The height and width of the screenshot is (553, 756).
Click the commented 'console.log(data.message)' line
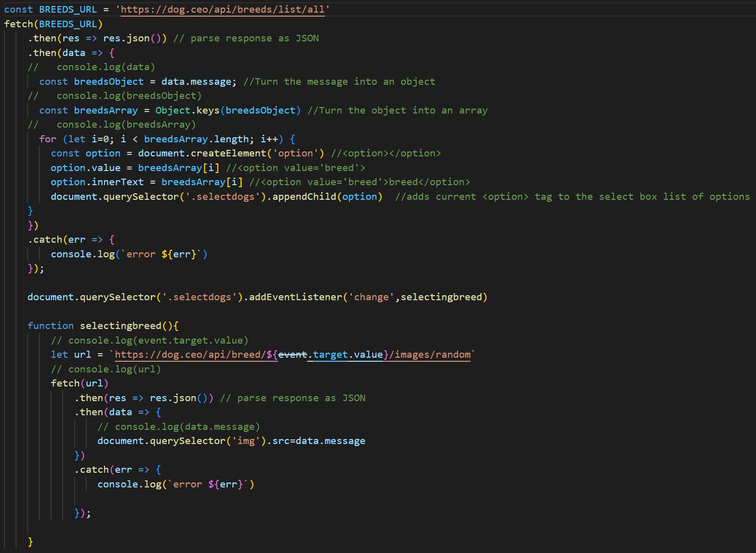tap(179, 427)
